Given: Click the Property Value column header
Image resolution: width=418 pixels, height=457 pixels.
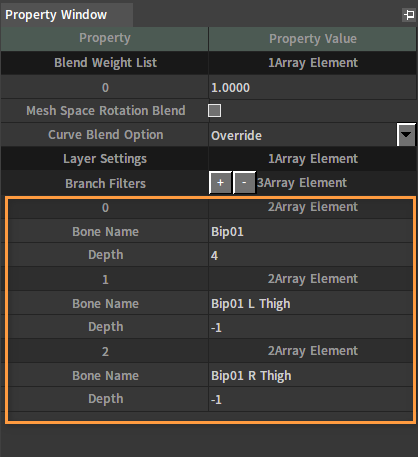Looking at the screenshot, I should pos(313,39).
